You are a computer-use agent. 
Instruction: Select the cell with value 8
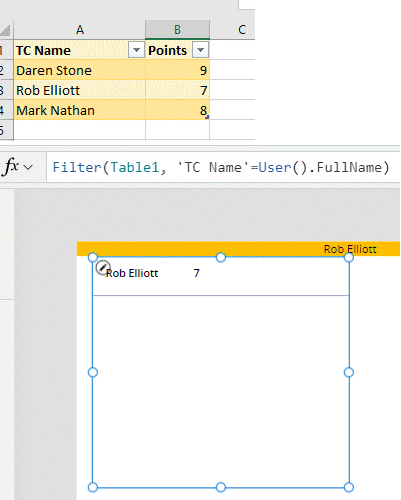[x=177, y=110]
